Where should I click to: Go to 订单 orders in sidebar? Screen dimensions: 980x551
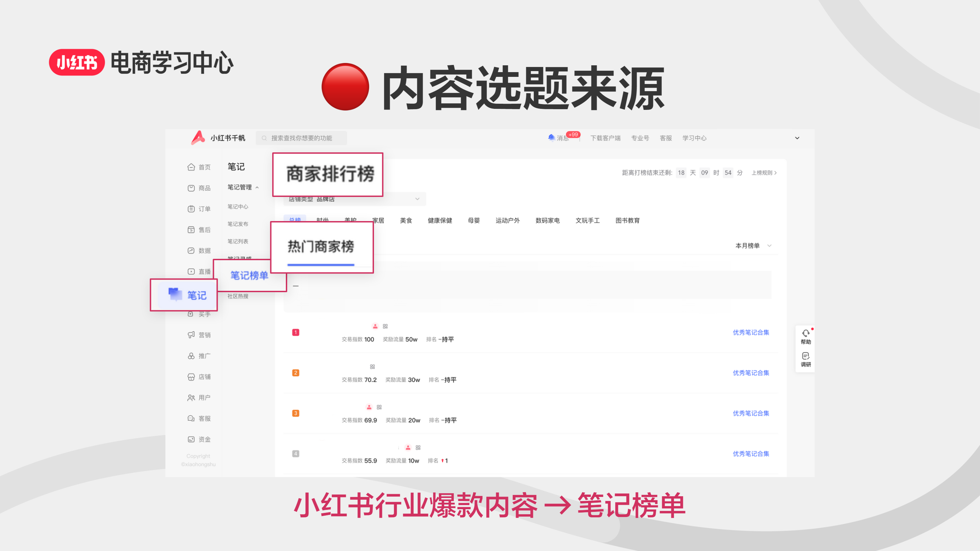point(199,209)
